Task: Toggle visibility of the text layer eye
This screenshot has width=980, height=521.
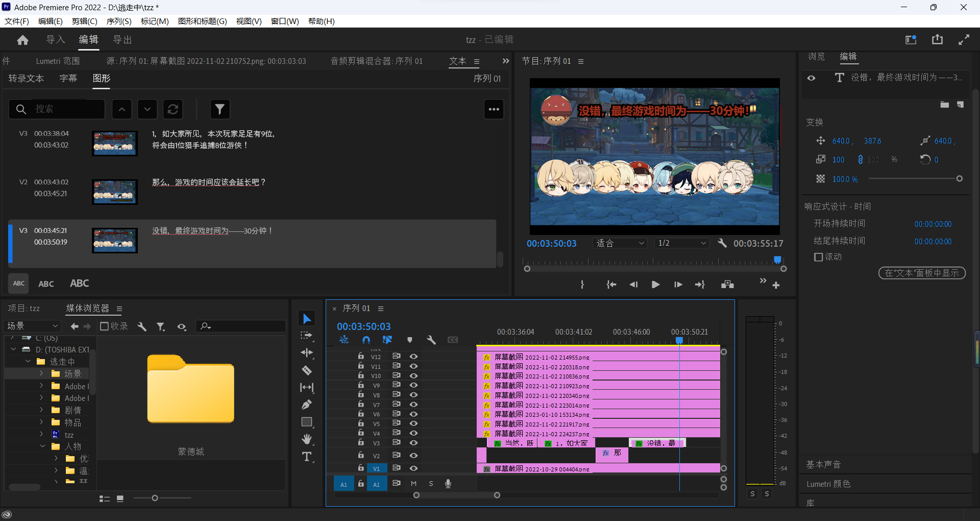Action: pyautogui.click(x=811, y=78)
